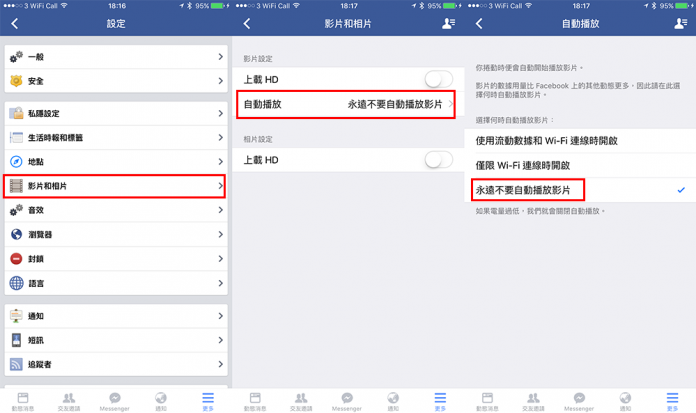Switch to 更多 tab on 設定 screen
The width and height of the screenshot is (696, 413).
208,401
